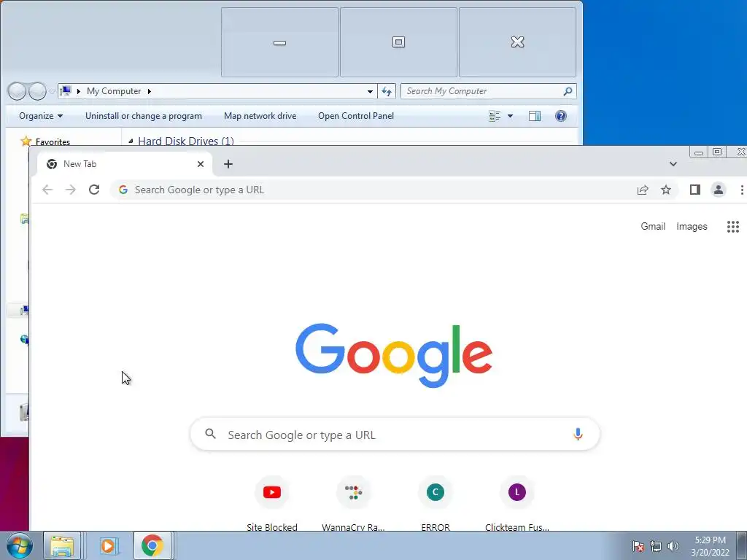Select Favorites in the navigation pane
Screen dimensions: 747x560
pyautogui.click(x=53, y=141)
